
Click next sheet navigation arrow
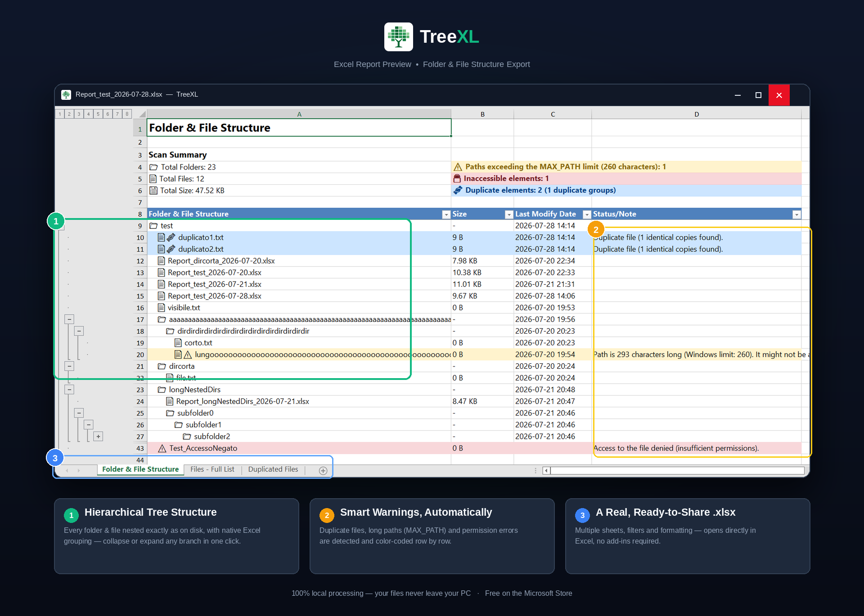(79, 470)
